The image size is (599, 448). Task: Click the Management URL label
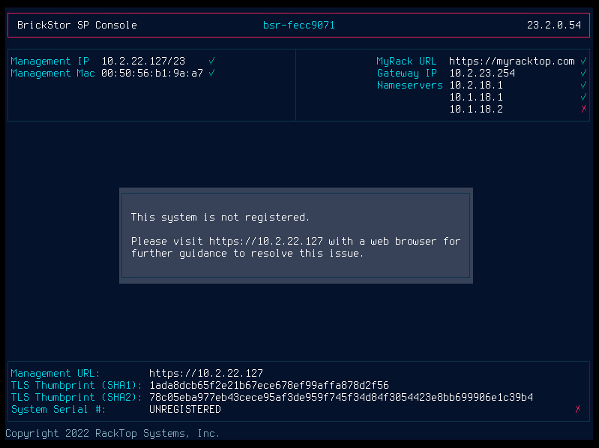55,373
